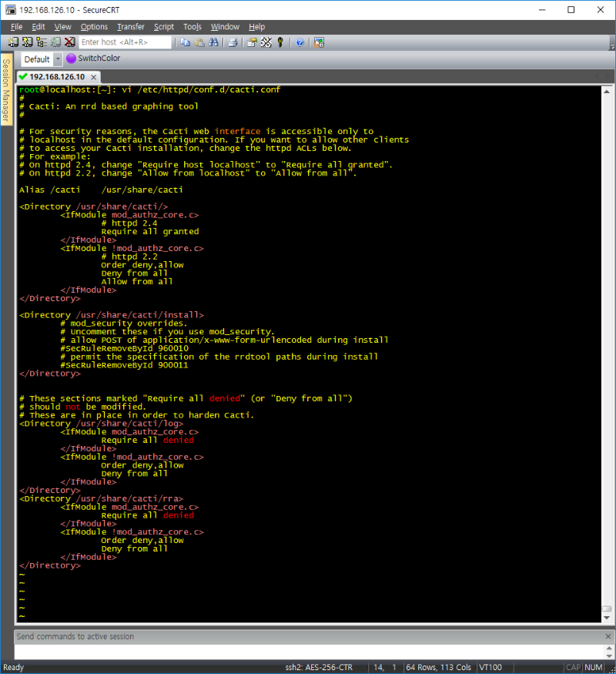
Task: Close the 192.168.126.10 session tab
Action: click(94, 77)
